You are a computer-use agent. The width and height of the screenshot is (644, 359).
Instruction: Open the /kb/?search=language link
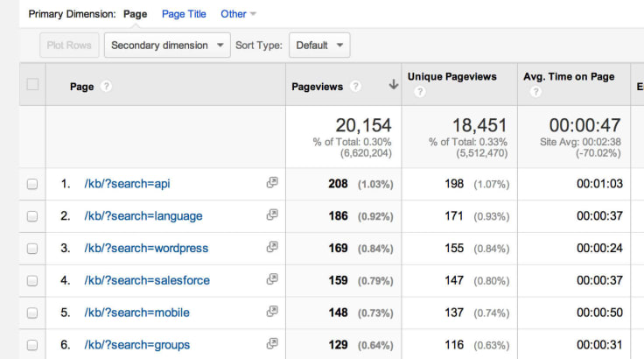pyautogui.click(x=143, y=216)
